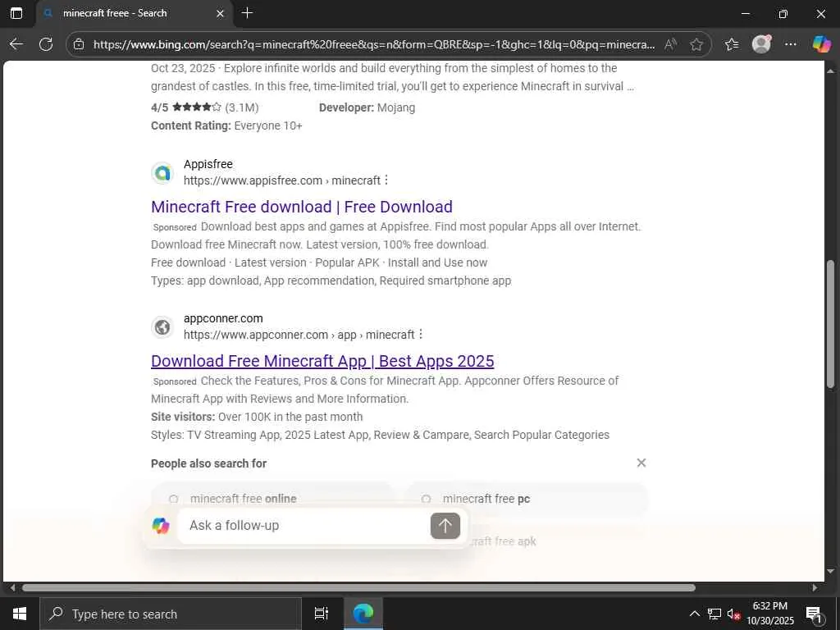Click the 4/5 star rating text
This screenshot has height=630, width=840.
204,107
